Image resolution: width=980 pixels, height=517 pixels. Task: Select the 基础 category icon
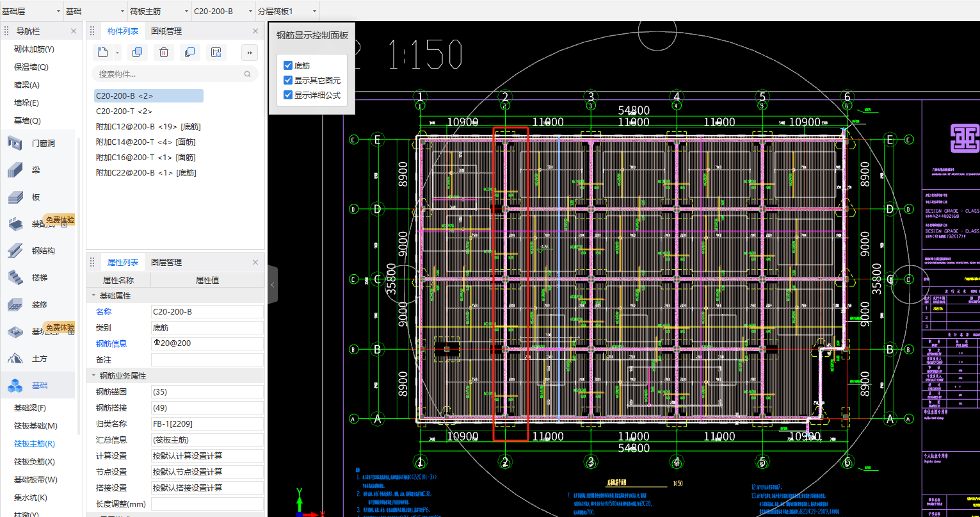[x=16, y=385]
